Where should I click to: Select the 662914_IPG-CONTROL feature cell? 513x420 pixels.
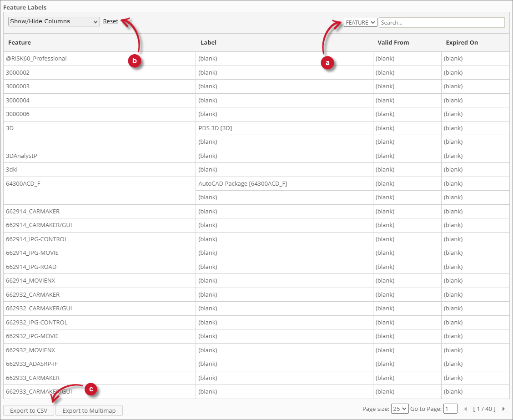tap(100, 239)
